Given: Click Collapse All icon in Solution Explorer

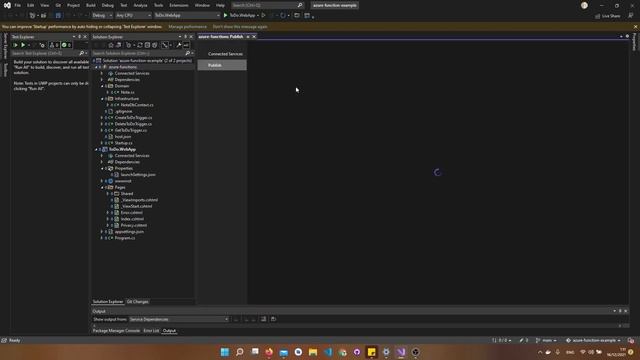Looking at the screenshot, I should [x=147, y=45].
